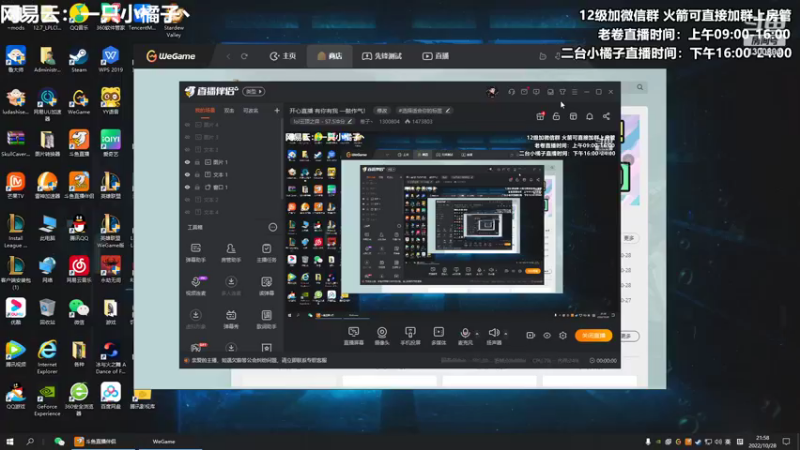Add 多媒体 multimedia source
This screenshot has height=450, width=800.
(x=438, y=336)
